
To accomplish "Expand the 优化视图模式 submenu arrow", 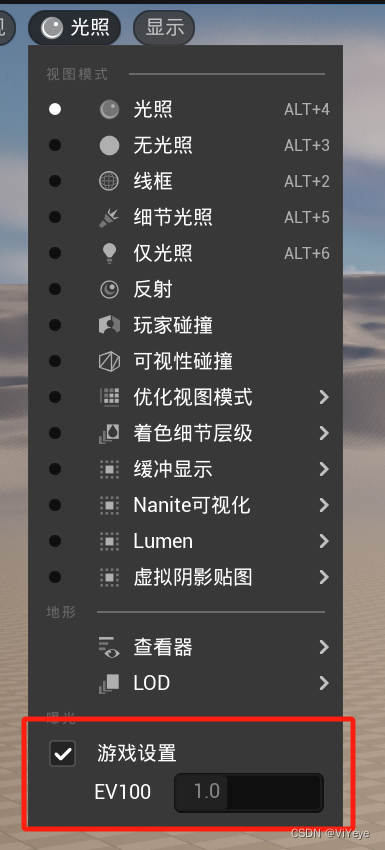I will pyautogui.click(x=324, y=397).
